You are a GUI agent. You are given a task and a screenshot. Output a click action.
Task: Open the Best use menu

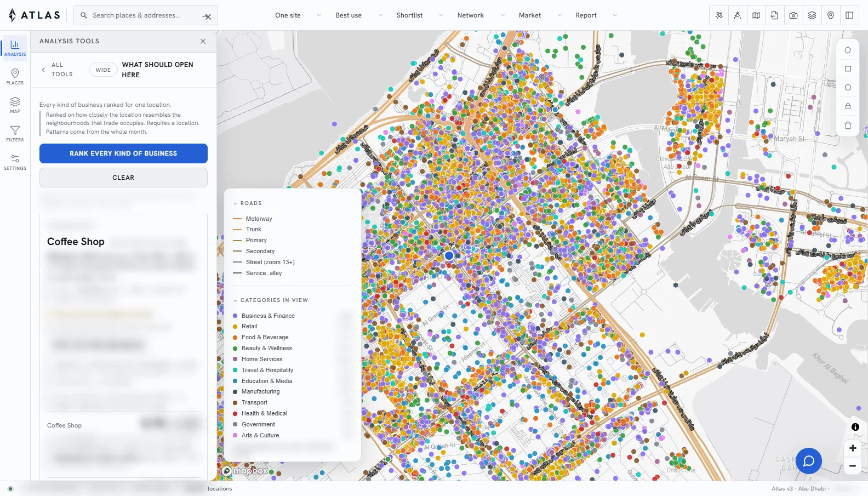[349, 15]
